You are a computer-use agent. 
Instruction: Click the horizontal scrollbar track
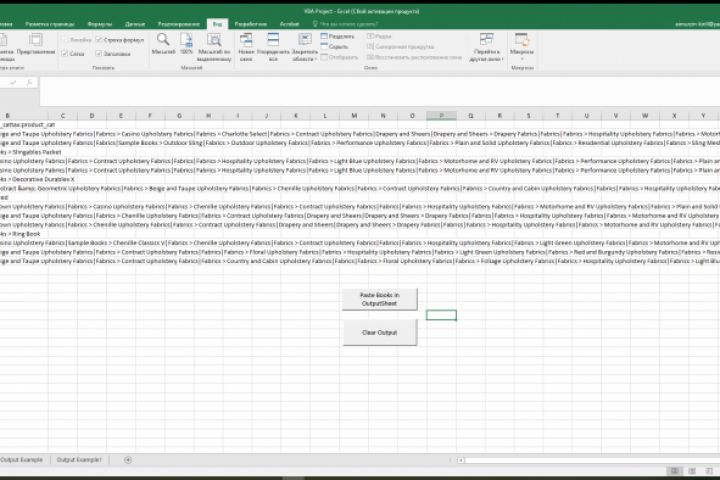pyautogui.click(x=592, y=460)
